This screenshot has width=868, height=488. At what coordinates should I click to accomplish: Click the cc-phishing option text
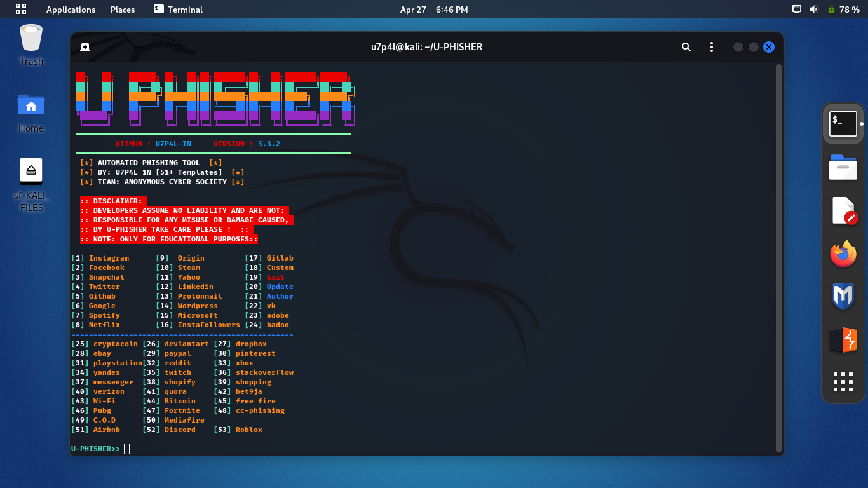(x=260, y=410)
